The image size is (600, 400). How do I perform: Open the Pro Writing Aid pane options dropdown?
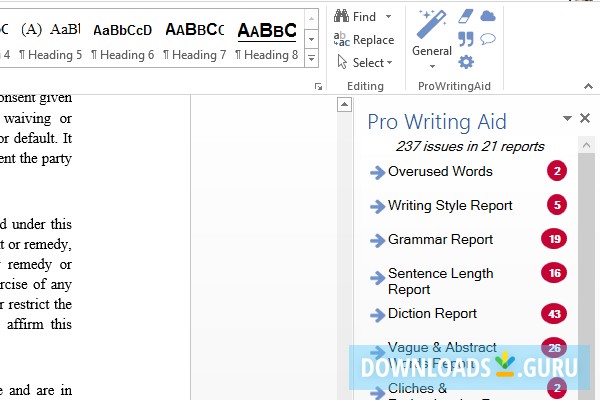coord(567,118)
